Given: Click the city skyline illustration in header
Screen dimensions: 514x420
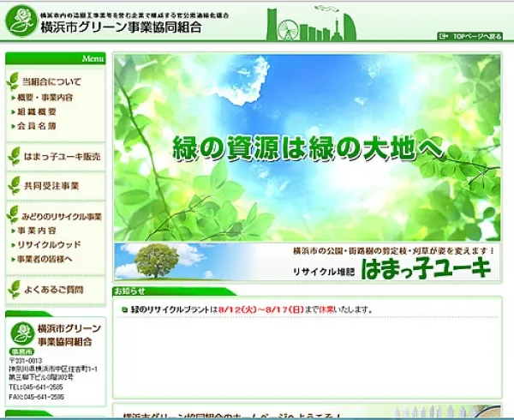Looking at the screenshot, I should (x=311, y=24).
